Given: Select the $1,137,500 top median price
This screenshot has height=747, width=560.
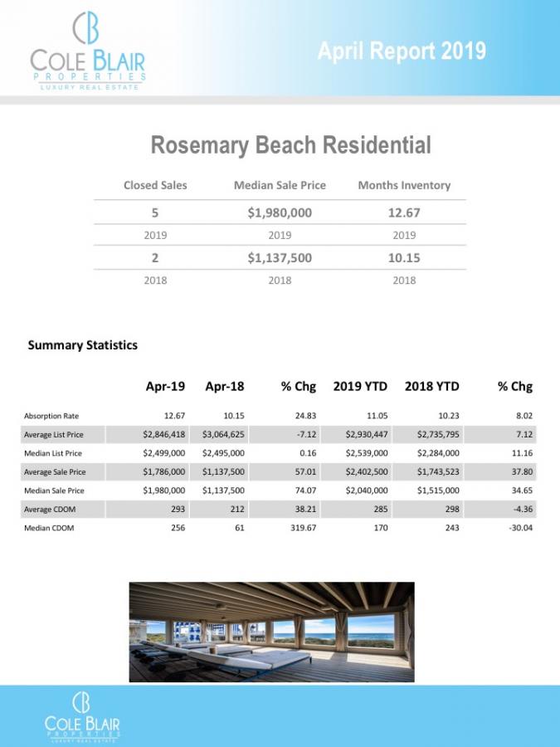Looking at the screenshot, I should (x=280, y=258).
